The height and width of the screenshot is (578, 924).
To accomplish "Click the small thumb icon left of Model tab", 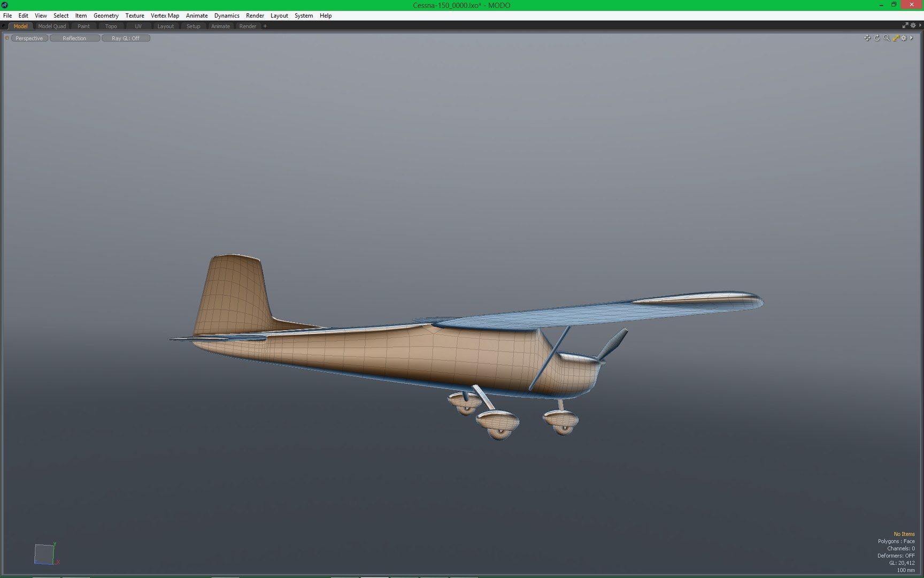I will coord(4,26).
